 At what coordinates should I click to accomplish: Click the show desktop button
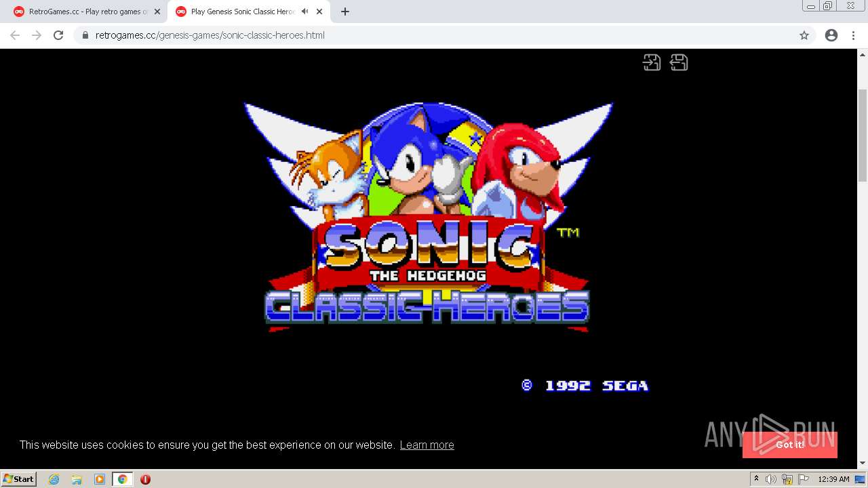coord(861,479)
